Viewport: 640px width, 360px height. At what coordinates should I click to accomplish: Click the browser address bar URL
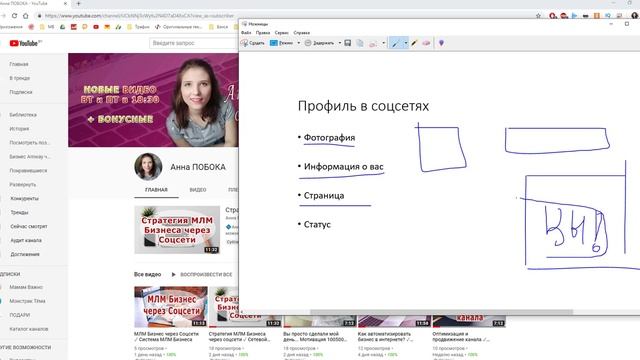(x=139, y=16)
